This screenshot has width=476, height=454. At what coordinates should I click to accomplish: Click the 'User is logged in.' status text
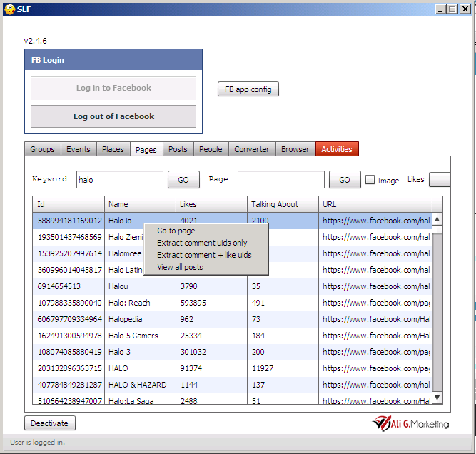(x=38, y=442)
